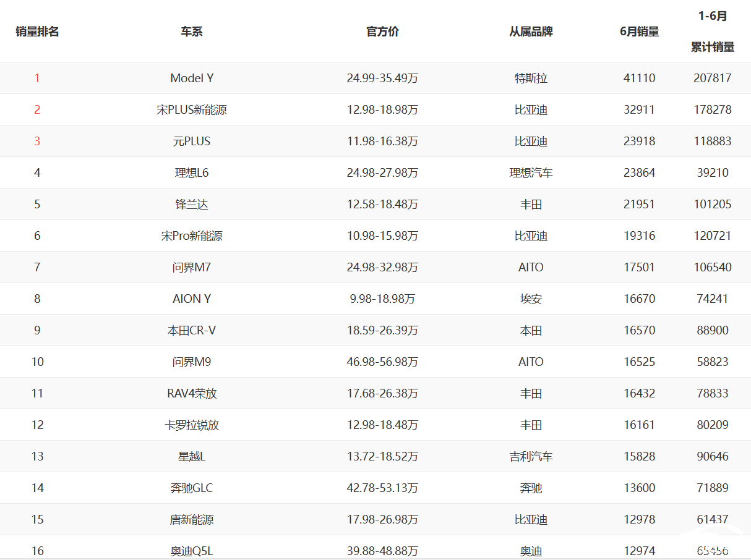Image resolution: width=751 pixels, height=560 pixels.
Task: Click the 本田CR-V series name
Action: click(192, 331)
